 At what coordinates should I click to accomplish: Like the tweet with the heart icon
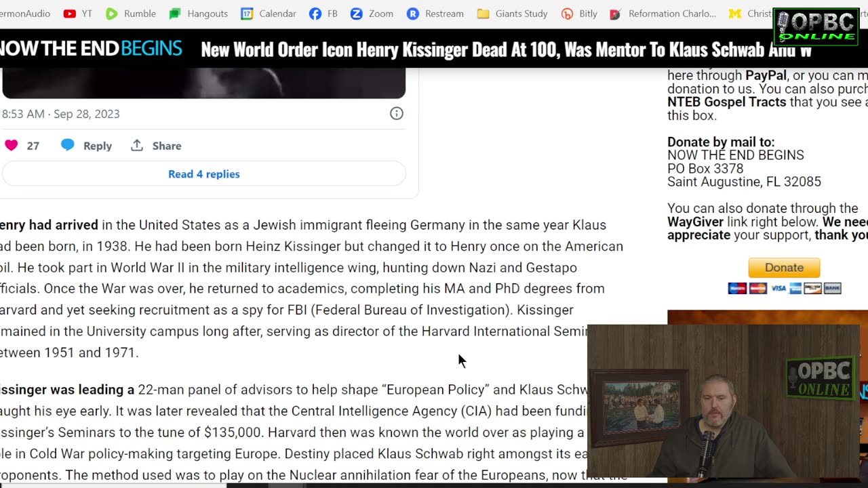12,146
